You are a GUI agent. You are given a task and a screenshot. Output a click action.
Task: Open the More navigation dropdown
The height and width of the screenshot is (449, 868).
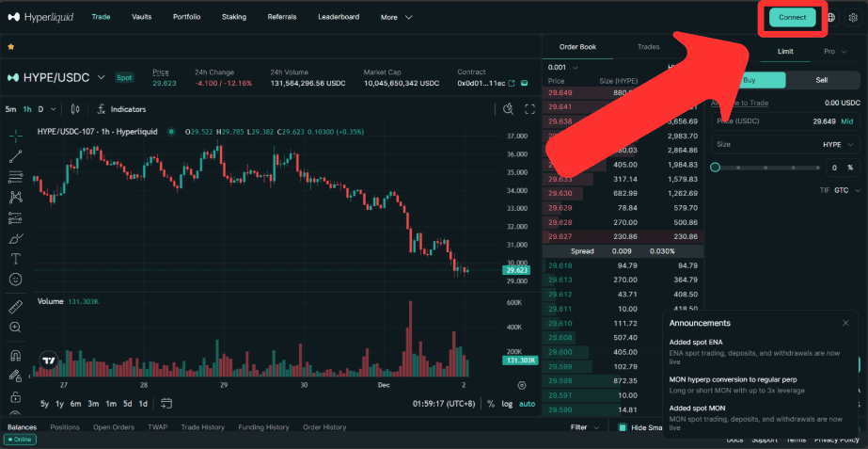pyautogui.click(x=397, y=17)
